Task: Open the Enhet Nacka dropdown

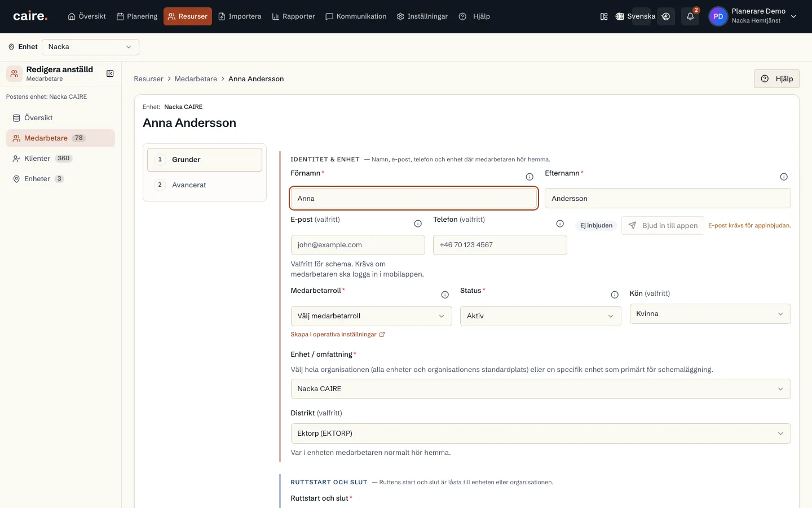Action: coord(90,47)
